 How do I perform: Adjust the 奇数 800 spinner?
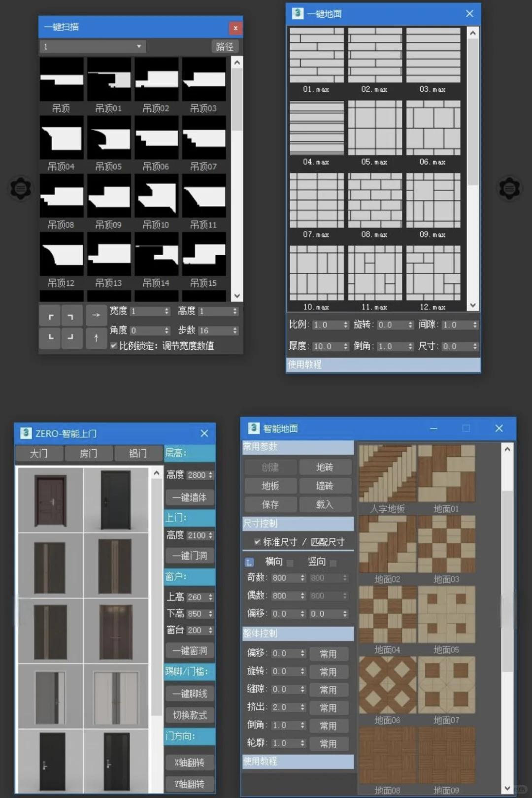[x=302, y=578]
